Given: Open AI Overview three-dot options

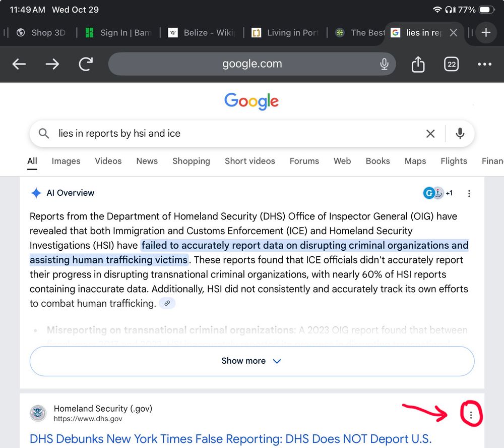Looking at the screenshot, I should coord(469,193).
